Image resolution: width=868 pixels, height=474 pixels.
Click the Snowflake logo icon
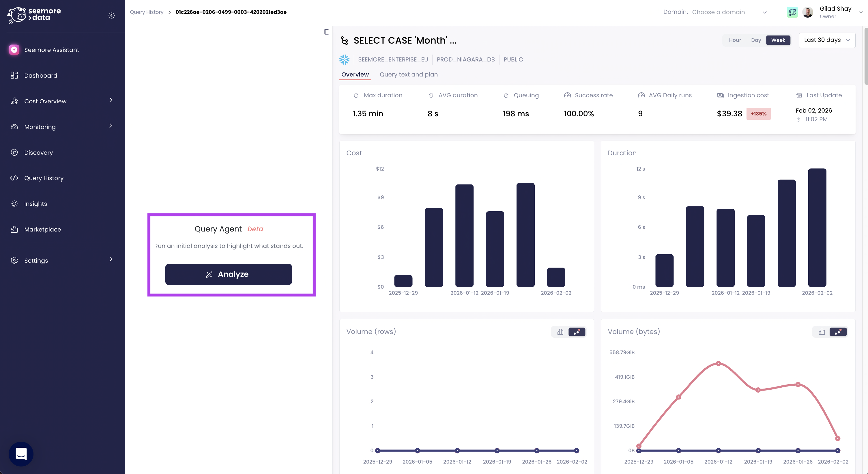(x=344, y=60)
